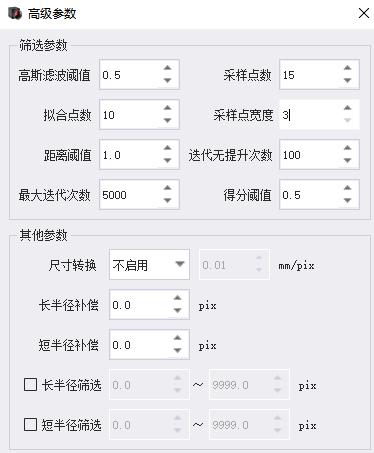Image resolution: width=374 pixels, height=453 pixels.
Task: Decrease 最大迭代次数 with the down arrow
Action: (167, 201)
